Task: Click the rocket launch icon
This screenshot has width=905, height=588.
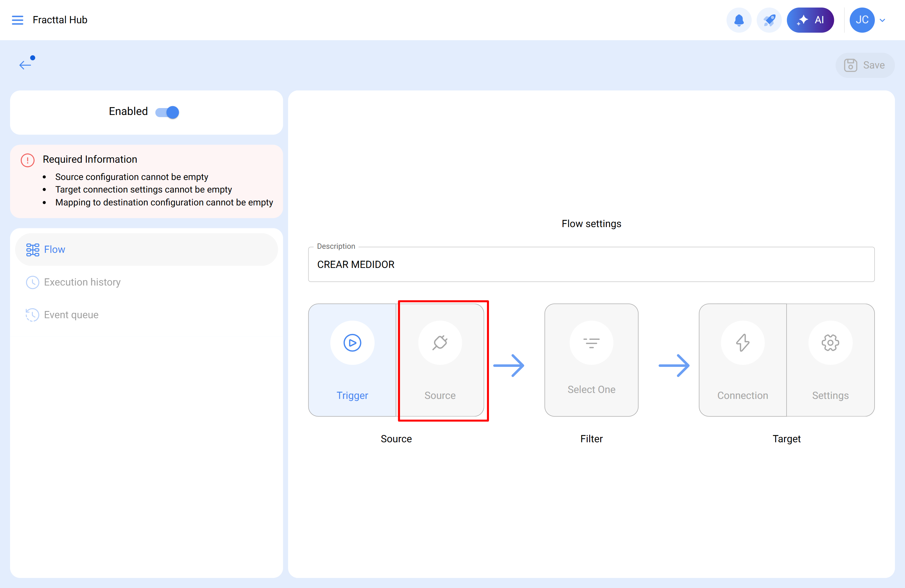Action: 769,20
